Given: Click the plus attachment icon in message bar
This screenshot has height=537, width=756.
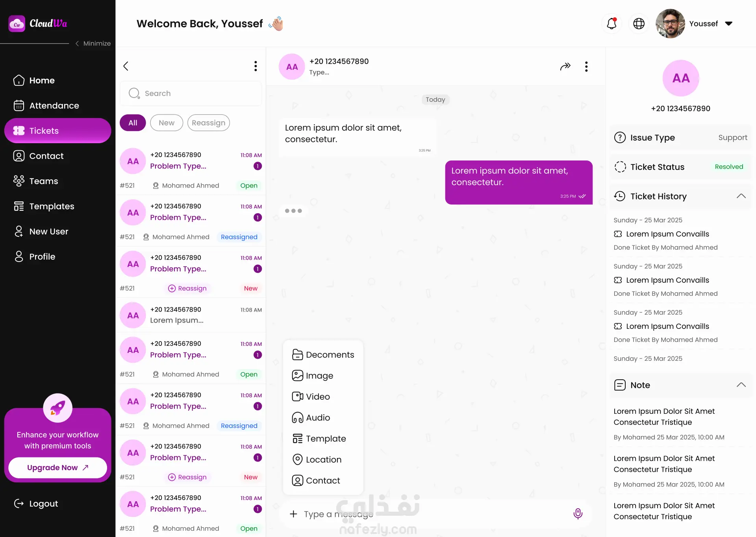Looking at the screenshot, I should coord(293,514).
